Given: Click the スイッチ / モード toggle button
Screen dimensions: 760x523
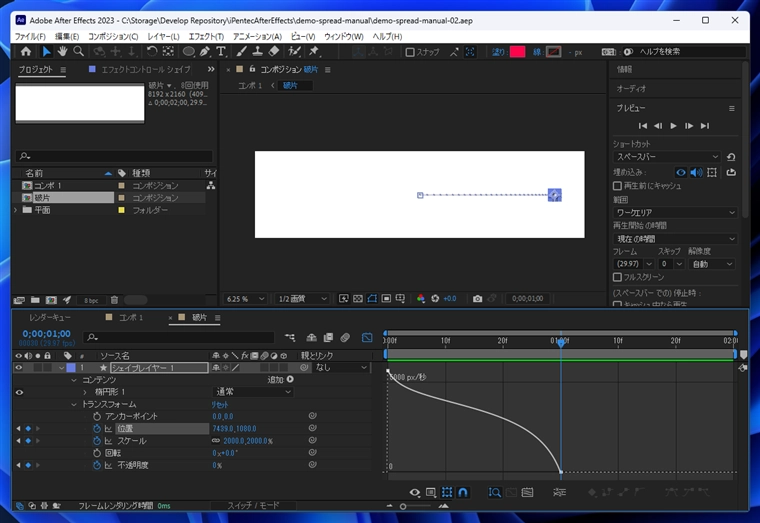Looking at the screenshot, I should (253, 505).
